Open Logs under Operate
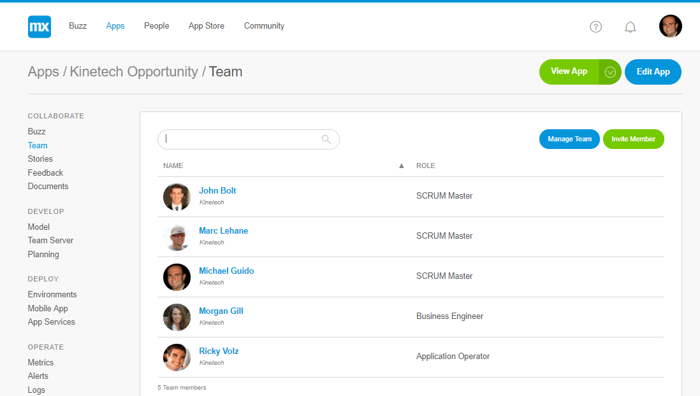The height and width of the screenshot is (396, 700). 36,390
